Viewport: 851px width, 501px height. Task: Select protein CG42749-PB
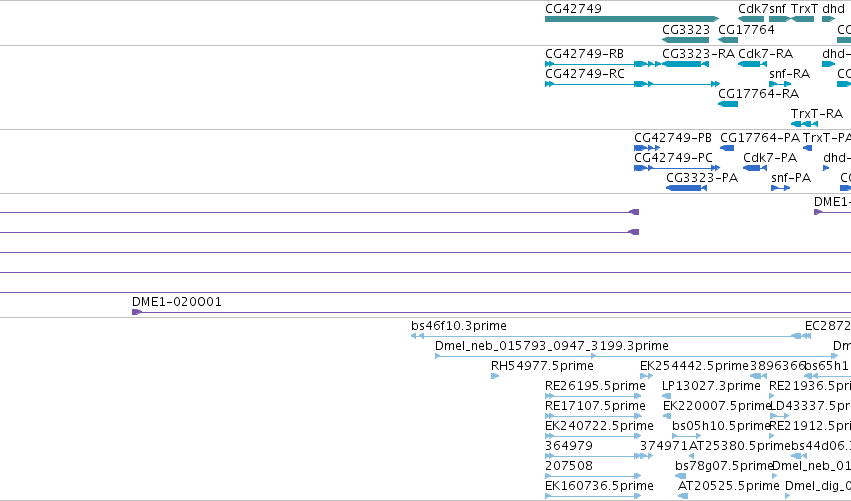coord(647,148)
